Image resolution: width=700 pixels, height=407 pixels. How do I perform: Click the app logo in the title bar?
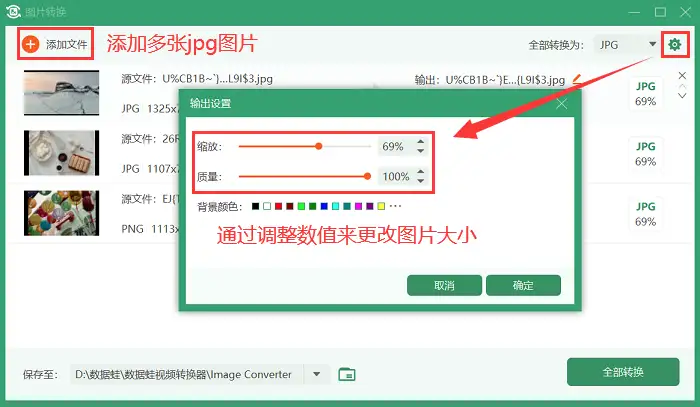tap(13, 11)
